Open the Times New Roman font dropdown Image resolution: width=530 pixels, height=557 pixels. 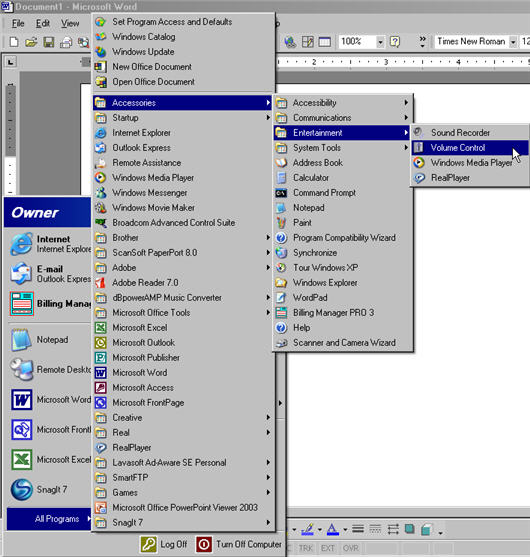point(513,42)
